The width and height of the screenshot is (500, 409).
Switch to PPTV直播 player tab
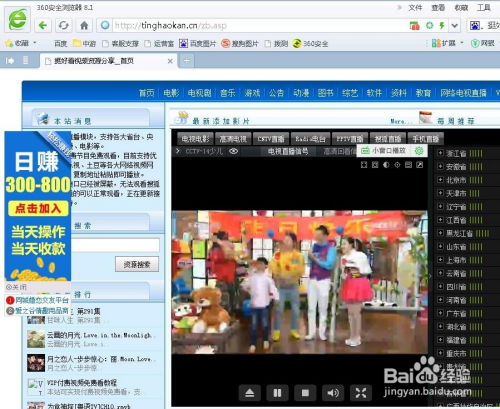(x=349, y=139)
